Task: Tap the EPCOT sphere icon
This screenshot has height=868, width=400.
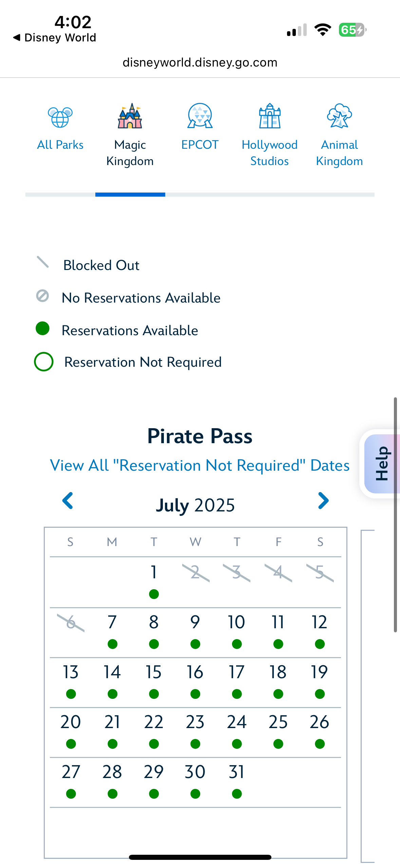Action: [200, 116]
